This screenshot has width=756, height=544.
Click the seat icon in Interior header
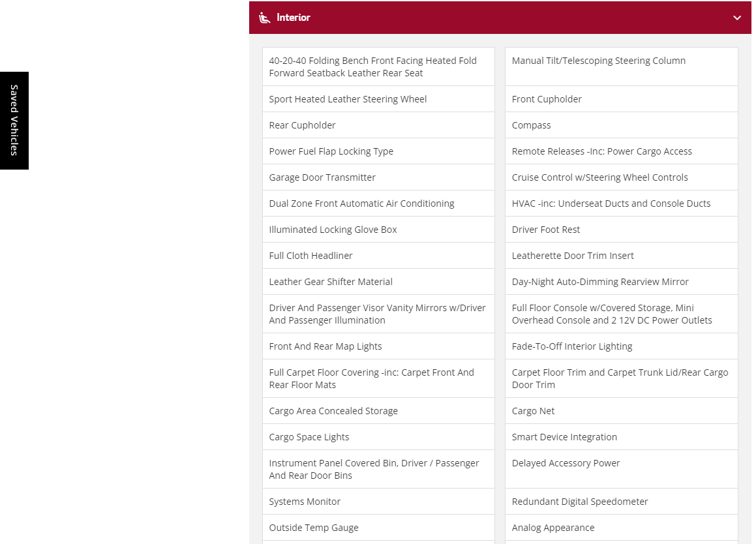[x=264, y=18]
